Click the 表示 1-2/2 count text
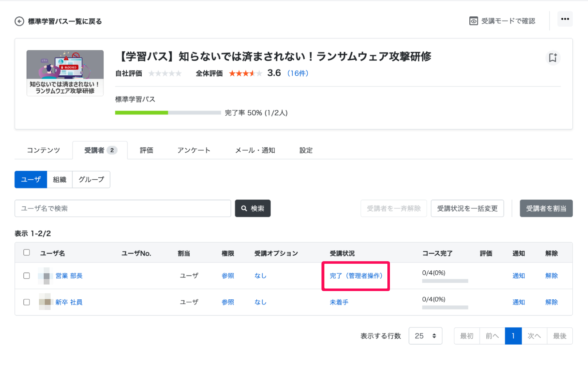 click(33, 234)
